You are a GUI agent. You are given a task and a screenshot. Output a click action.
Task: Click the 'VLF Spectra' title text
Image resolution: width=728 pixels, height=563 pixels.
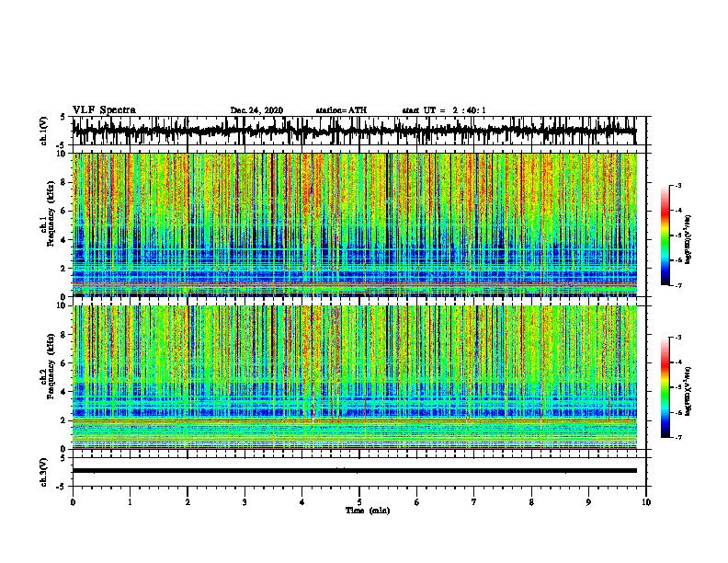coord(104,109)
